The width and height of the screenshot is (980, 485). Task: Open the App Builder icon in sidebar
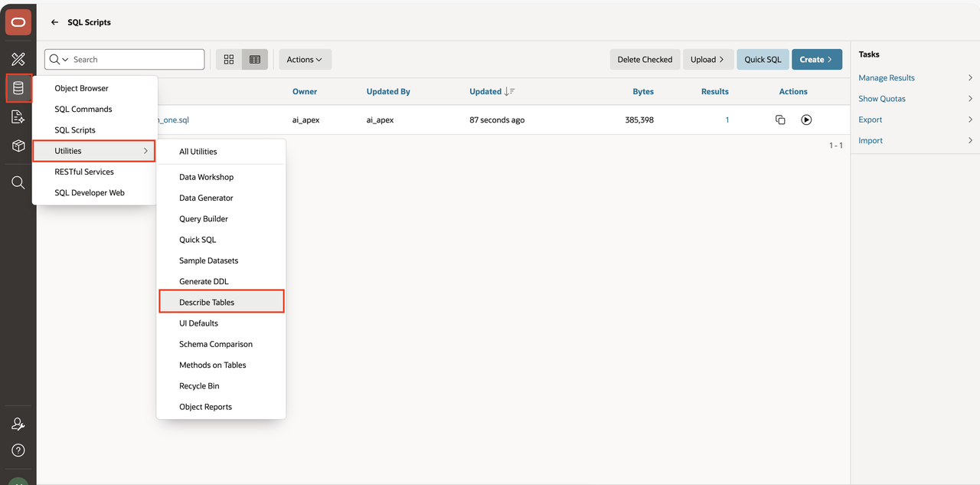click(x=18, y=59)
